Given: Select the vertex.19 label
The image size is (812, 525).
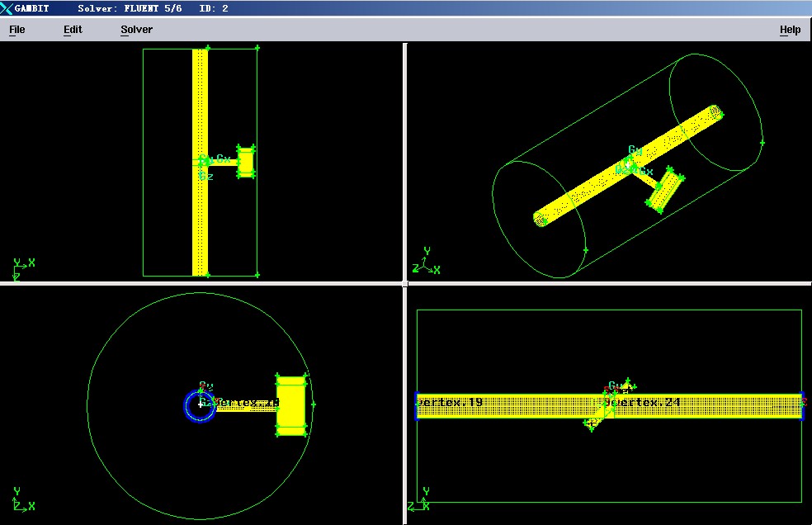Looking at the screenshot, I should tap(451, 402).
